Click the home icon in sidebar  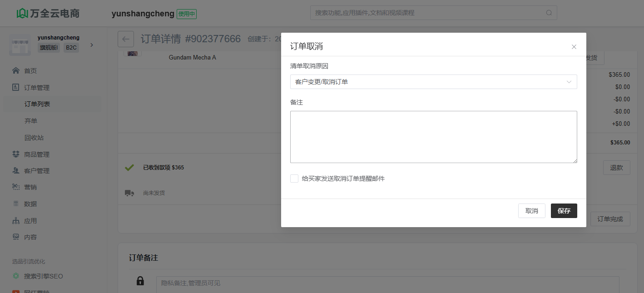coord(16,70)
